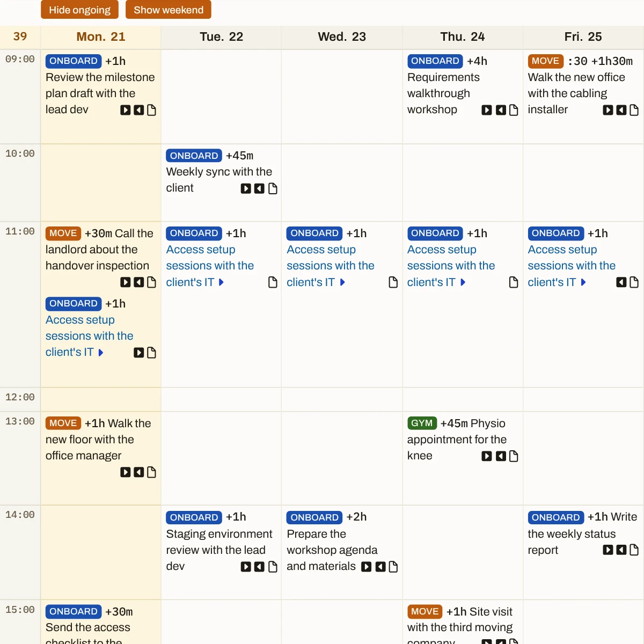
Task: Open note icon on milestone plan review event
Action: point(152,110)
